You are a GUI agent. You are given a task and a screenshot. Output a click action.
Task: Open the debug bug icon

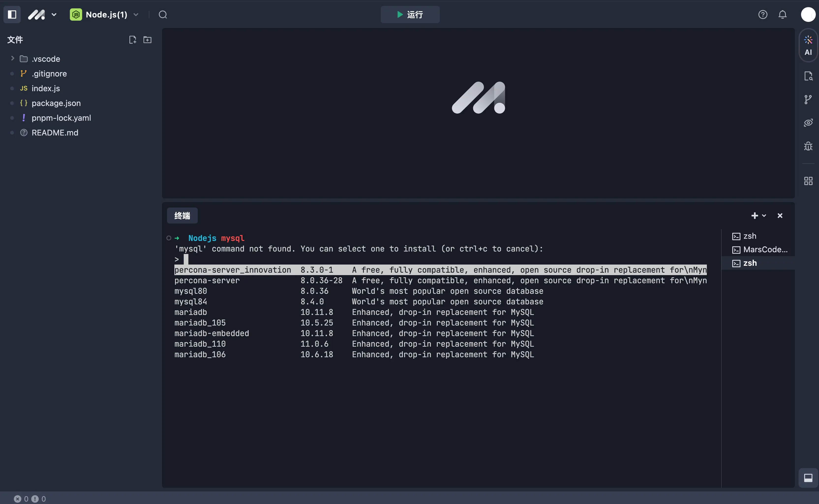pos(808,146)
